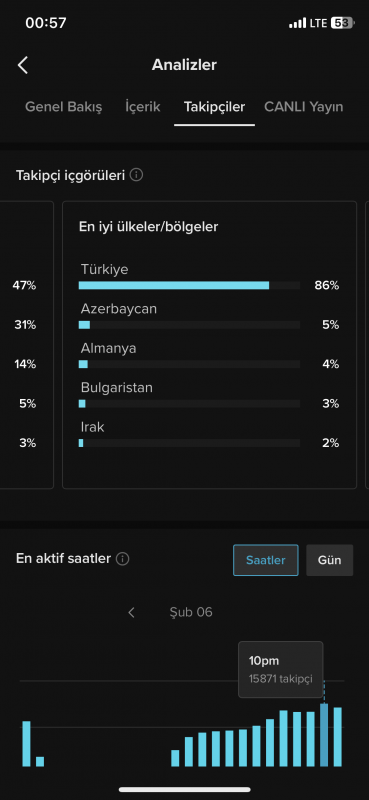The width and height of the screenshot is (369, 800).
Task: Open the CANLI Yayın tab
Action: point(304,107)
